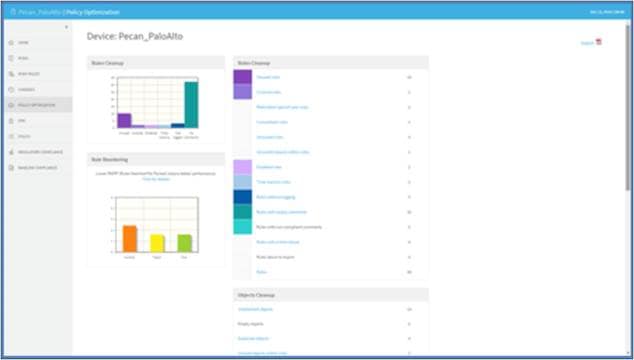634x360 pixels.
Task: Open the Rules with empty comments link
Action: pos(281,212)
